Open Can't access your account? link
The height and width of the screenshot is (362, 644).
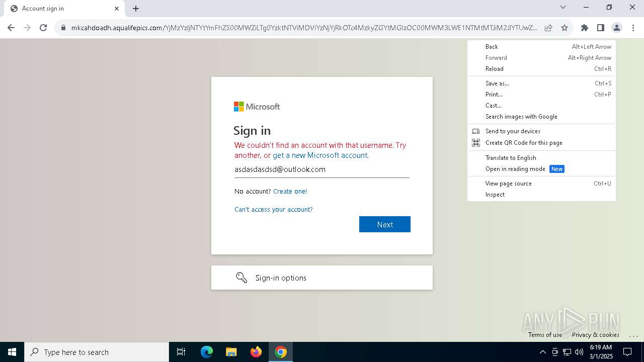point(273,209)
